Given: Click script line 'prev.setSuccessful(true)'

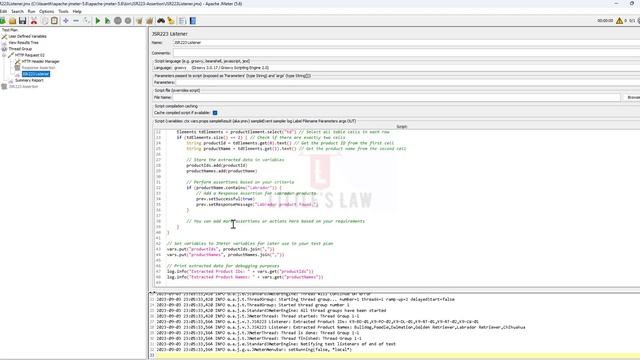Looking at the screenshot, I should tap(225, 199).
